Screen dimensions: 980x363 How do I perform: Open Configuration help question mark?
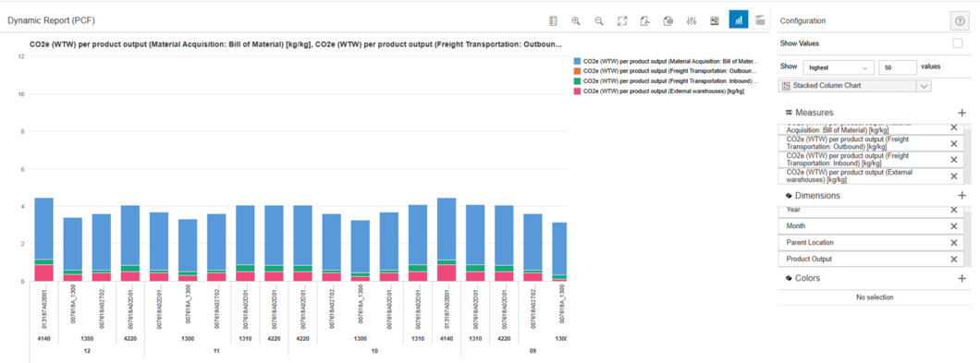point(960,20)
